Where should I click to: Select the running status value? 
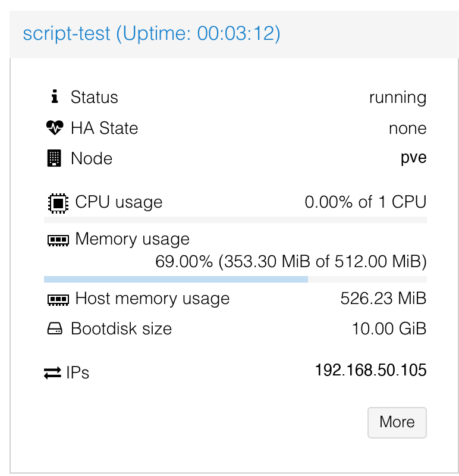point(398,98)
